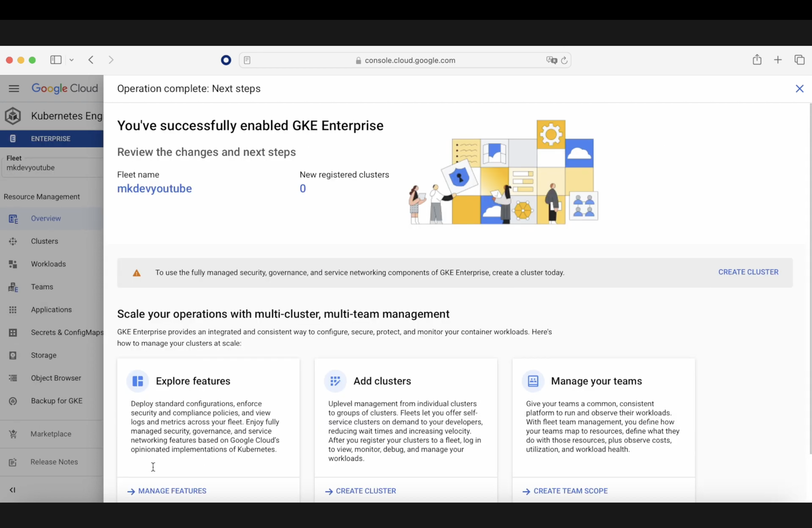Viewport: 812px width, 528px height.
Task: Reload the page with the refresh icon
Action: (x=564, y=60)
